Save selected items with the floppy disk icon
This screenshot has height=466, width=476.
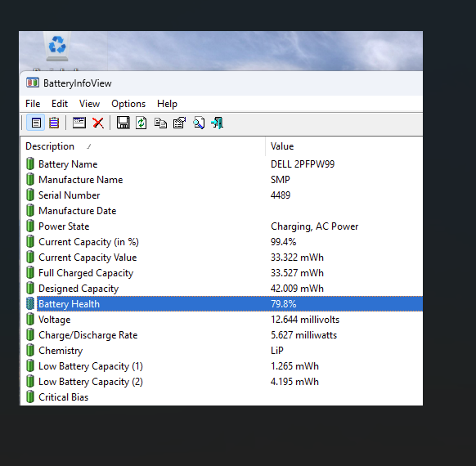click(x=123, y=123)
